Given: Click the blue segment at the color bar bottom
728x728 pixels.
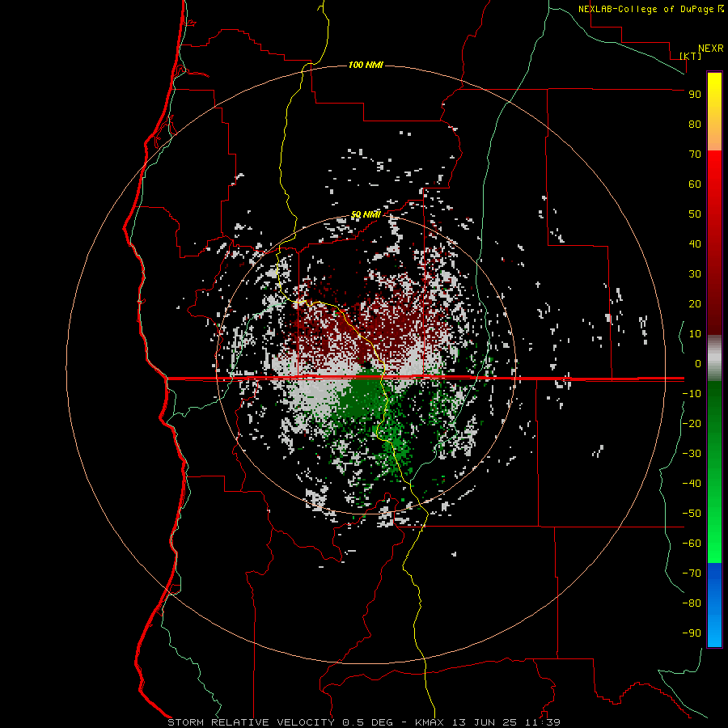Looking at the screenshot, I should pyautogui.click(x=714, y=605).
